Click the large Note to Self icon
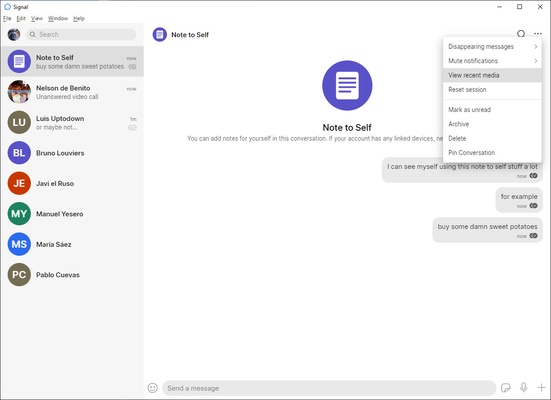The height and width of the screenshot is (400, 551). tap(347, 85)
